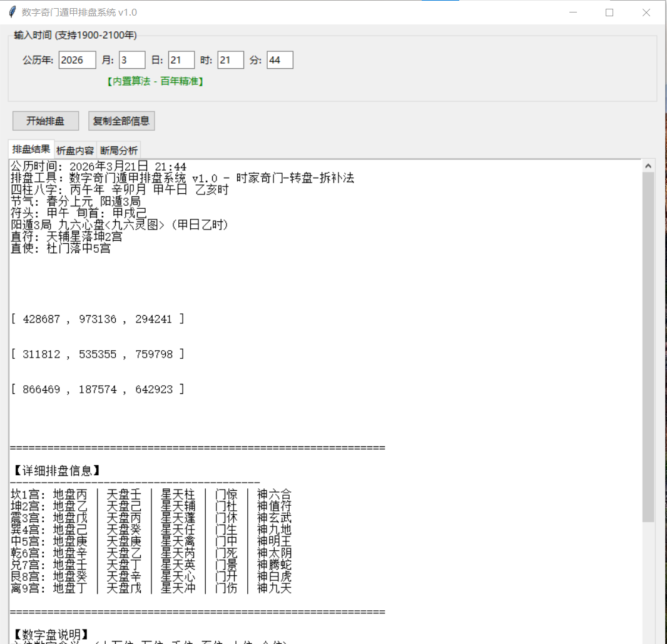The image size is (667, 644).
Task: Click the feather app icon in title bar
Action: pyautogui.click(x=13, y=12)
